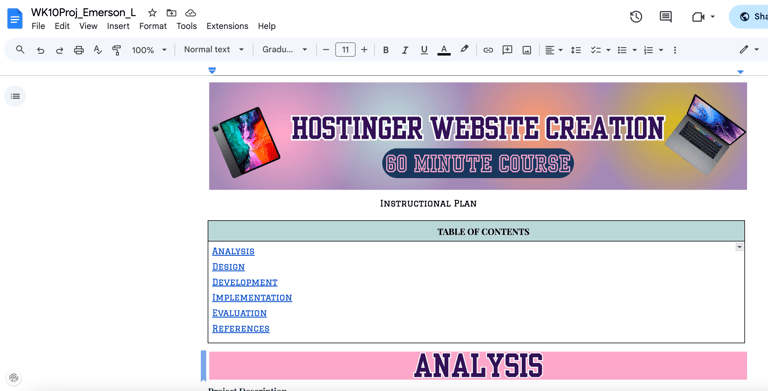Activate the paint format tool

(x=117, y=50)
